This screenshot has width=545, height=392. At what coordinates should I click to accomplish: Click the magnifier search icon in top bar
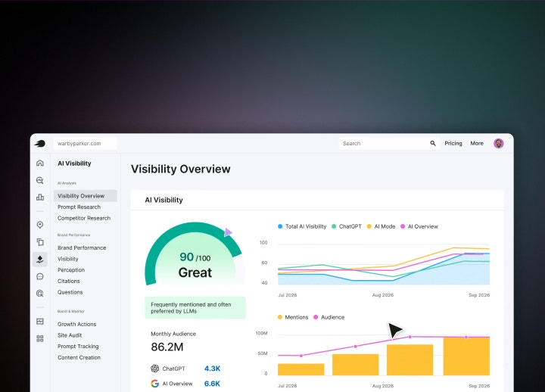coord(433,143)
